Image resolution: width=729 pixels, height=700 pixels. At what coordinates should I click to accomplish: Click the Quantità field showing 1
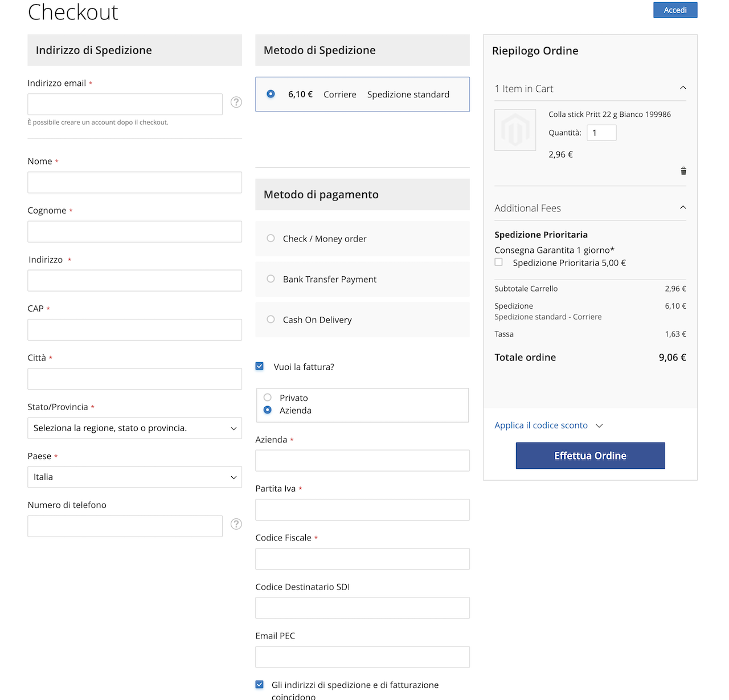[x=601, y=133]
